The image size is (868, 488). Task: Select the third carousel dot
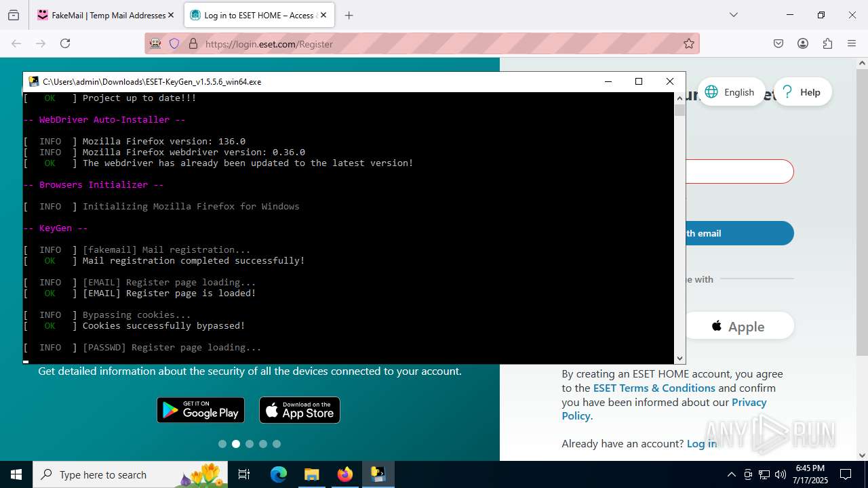coord(250,444)
